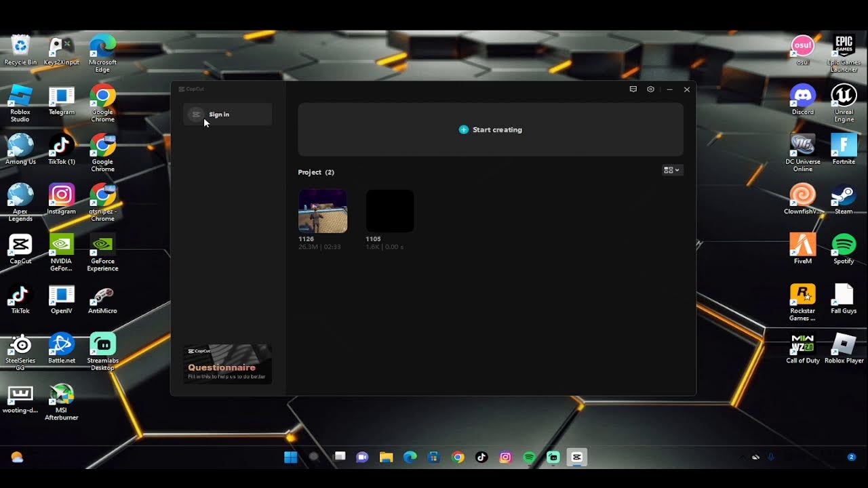
Task: Select the Spotify desktop shortcut
Action: [x=844, y=249]
